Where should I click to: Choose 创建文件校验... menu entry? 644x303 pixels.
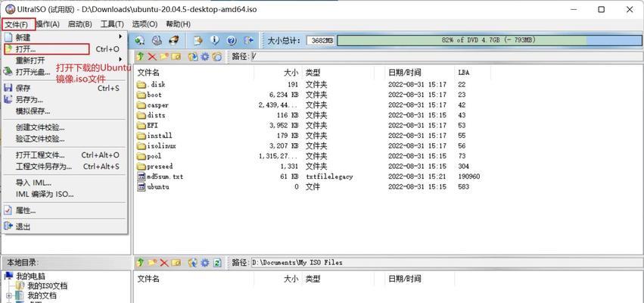(x=64, y=127)
